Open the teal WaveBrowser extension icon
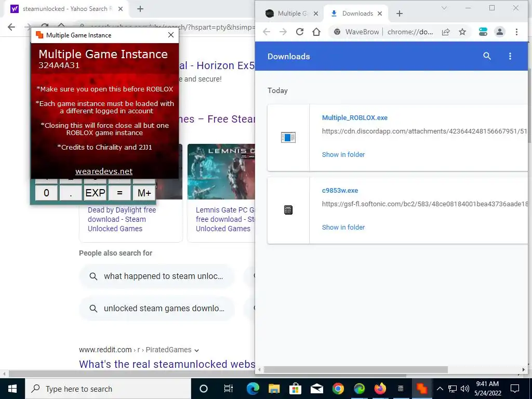This screenshot has width=532, height=399. [x=483, y=32]
